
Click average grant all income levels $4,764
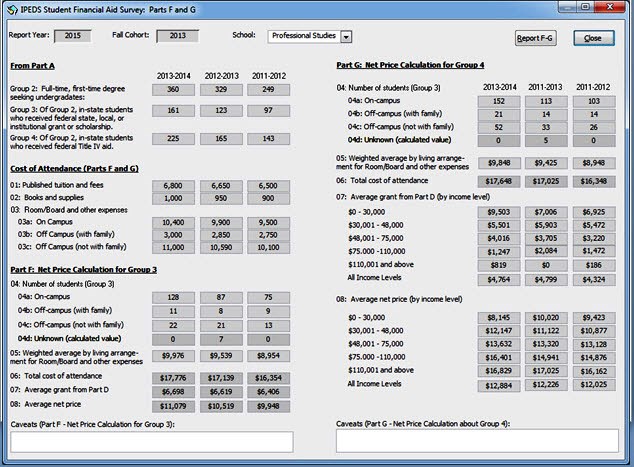499,280
